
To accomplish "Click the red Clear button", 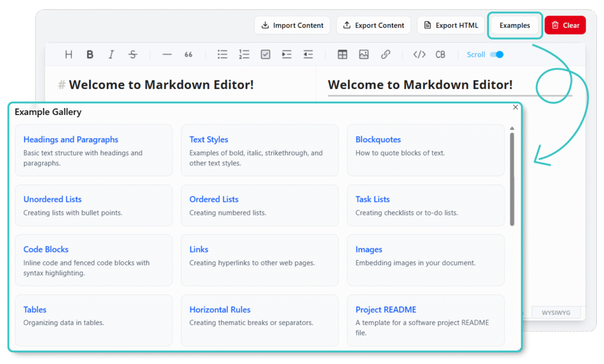I will pos(564,25).
